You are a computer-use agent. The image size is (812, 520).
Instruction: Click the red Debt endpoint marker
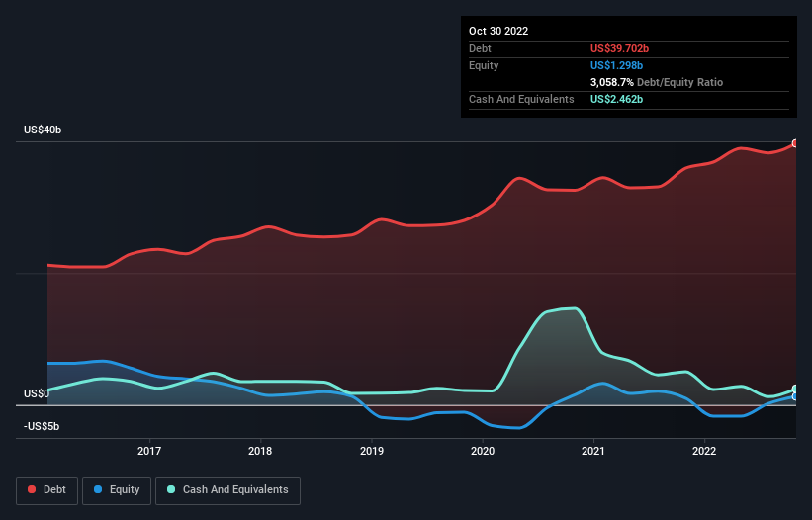coord(795,143)
